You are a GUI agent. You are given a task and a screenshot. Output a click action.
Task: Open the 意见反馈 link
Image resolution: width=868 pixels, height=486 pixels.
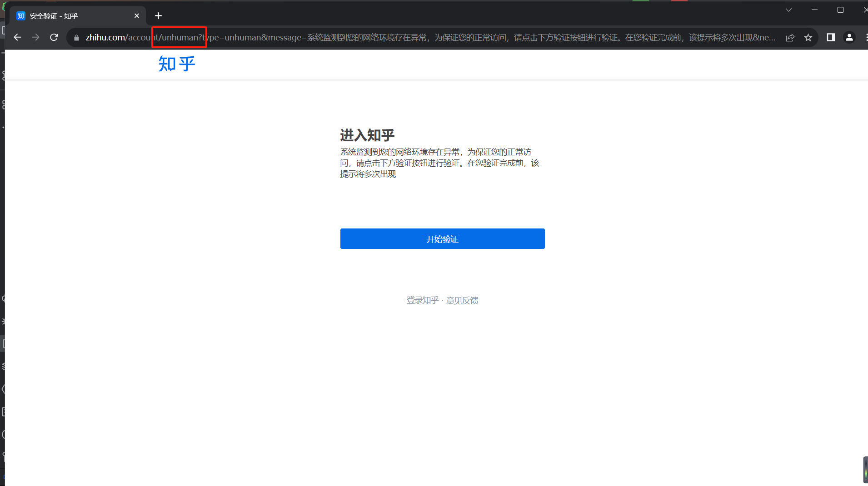coord(462,300)
